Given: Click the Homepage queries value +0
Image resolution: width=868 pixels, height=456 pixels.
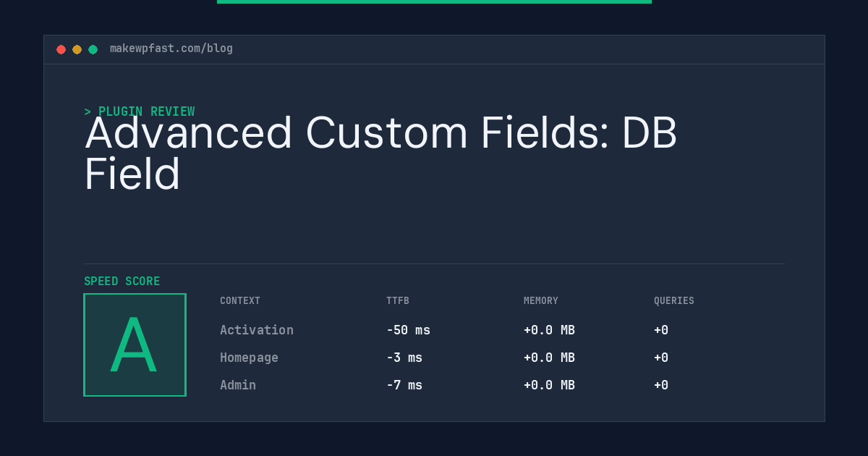Looking at the screenshot, I should pos(661,358).
